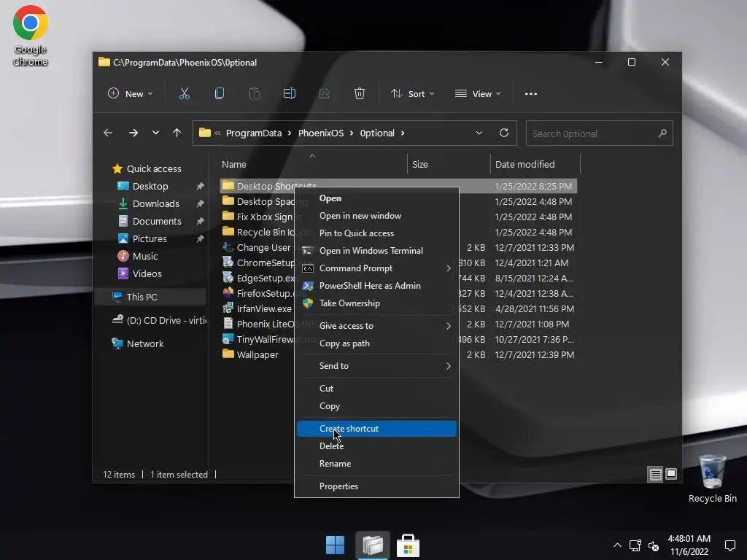Sort by the Name column header
The image size is (747, 560).
tap(312, 164)
